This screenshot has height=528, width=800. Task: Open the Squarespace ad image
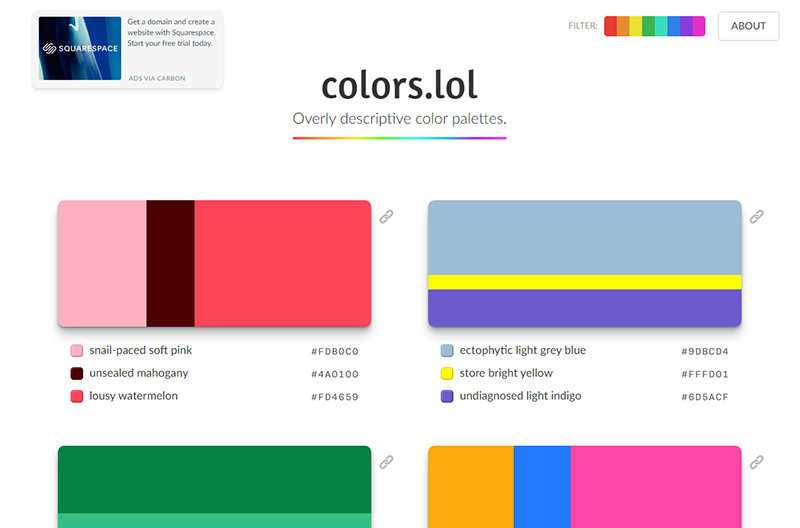tap(80, 48)
